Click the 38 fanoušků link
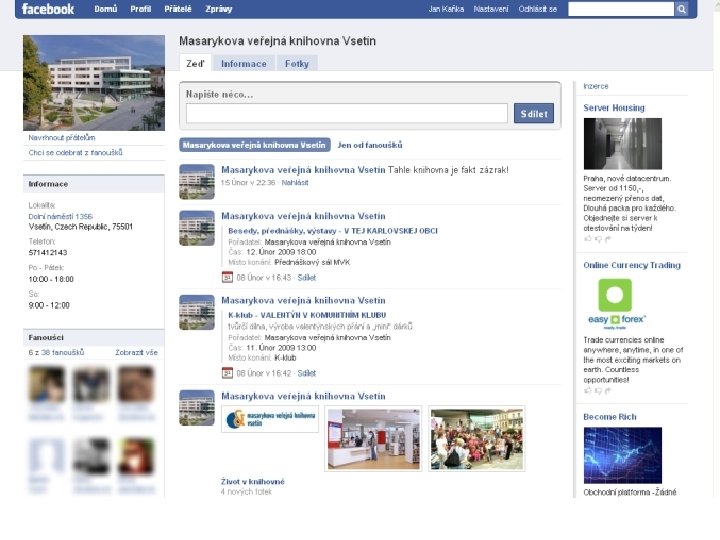Image resolution: width=720 pixels, height=540 pixels. 62,352
